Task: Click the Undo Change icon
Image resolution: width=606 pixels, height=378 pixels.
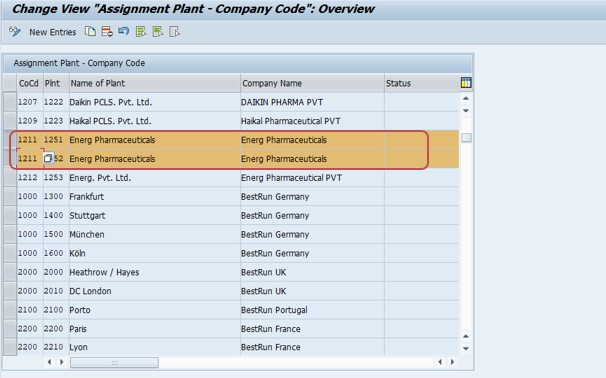Action: tap(124, 32)
